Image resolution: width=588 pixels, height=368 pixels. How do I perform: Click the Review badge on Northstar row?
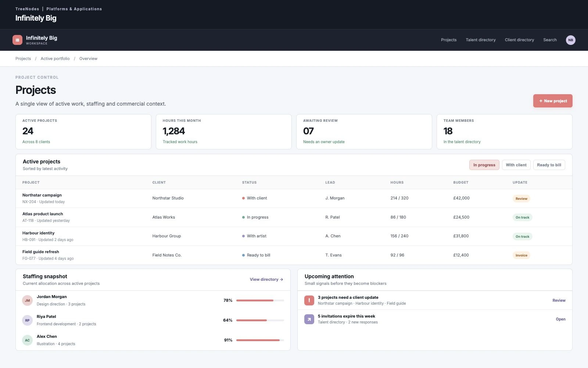click(521, 199)
